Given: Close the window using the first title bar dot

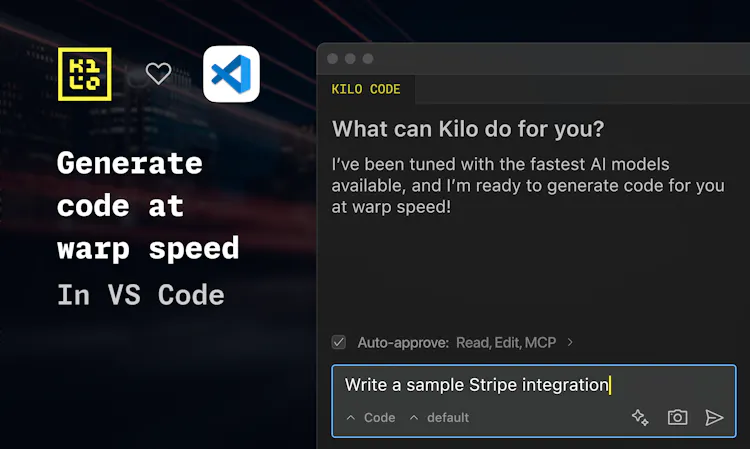Looking at the screenshot, I should tap(332, 59).
